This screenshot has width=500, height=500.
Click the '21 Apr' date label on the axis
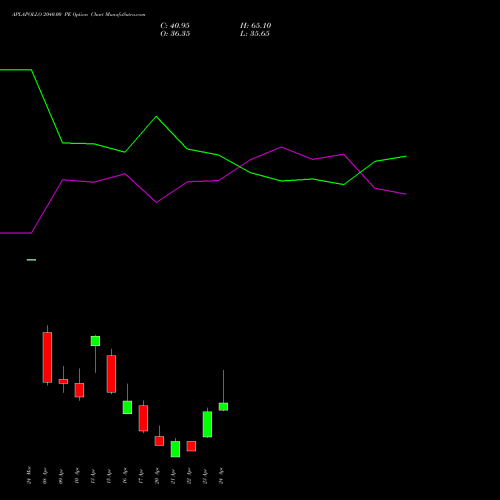173,476
